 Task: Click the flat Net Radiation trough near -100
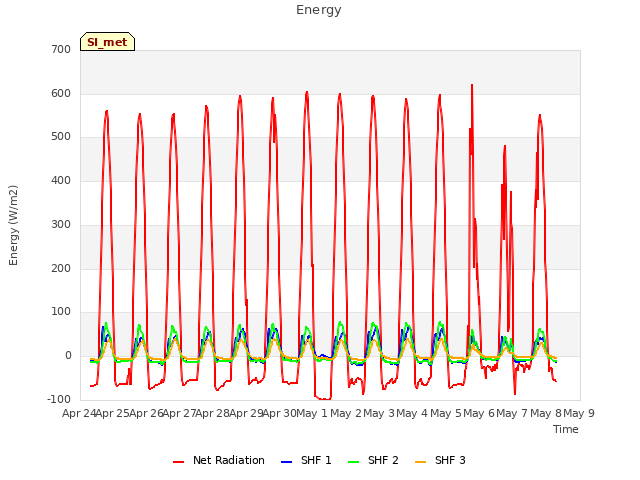(323, 398)
